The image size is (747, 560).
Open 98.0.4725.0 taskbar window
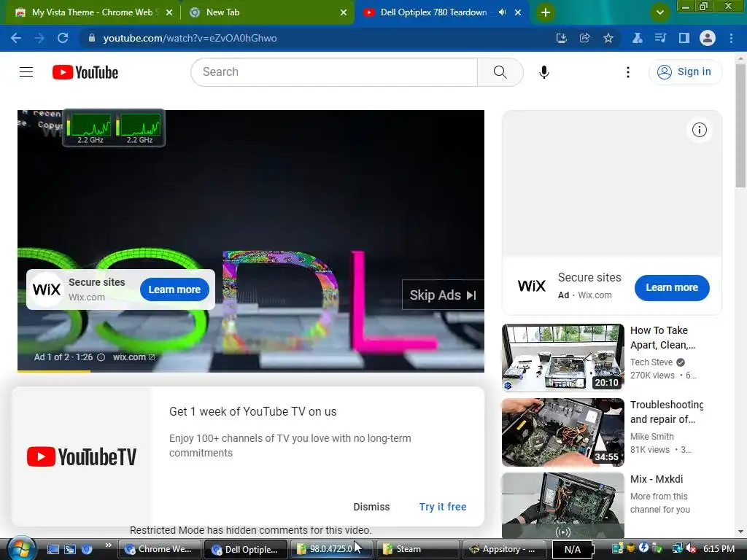point(330,549)
